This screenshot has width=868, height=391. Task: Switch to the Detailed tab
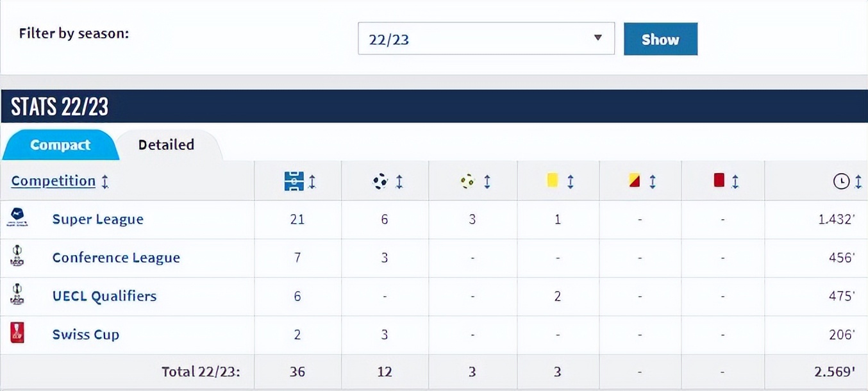pyautogui.click(x=166, y=145)
